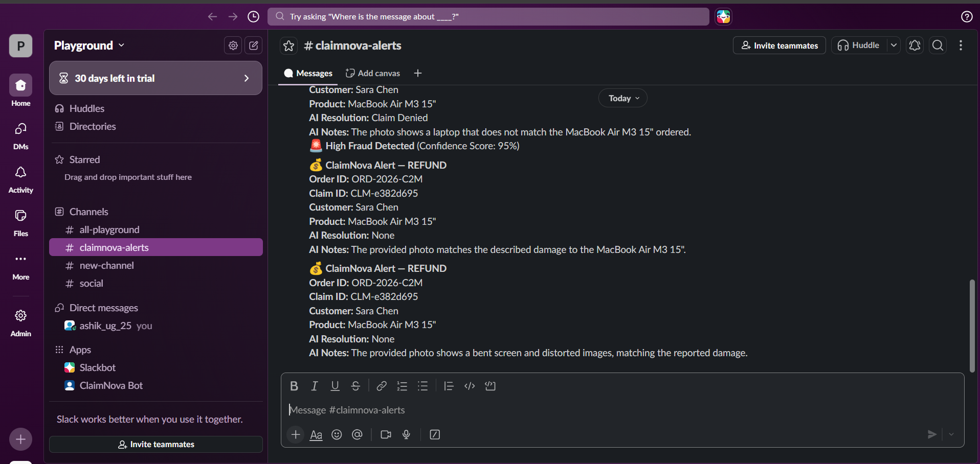Open workspace preferences gear icon
This screenshot has width=980, height=464.
click(233, 45)
